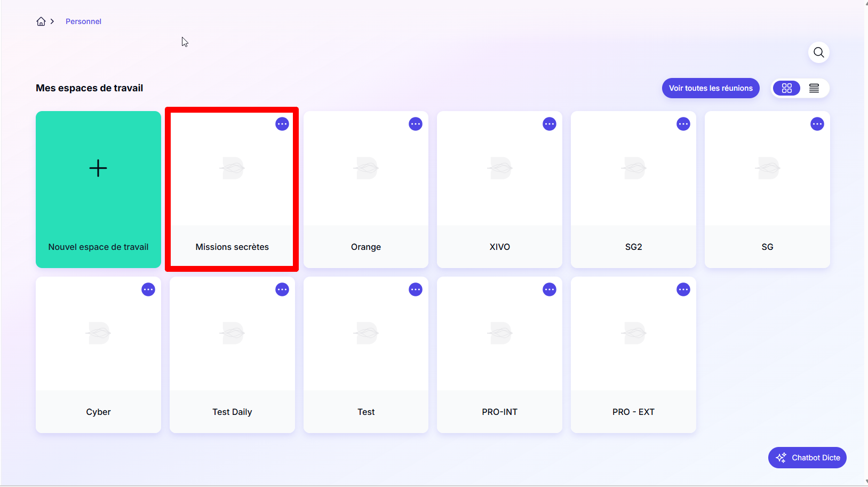Open options menu for Cyber workspace
Viewport: 868px width, 487px height.
(x=148, y=289)
